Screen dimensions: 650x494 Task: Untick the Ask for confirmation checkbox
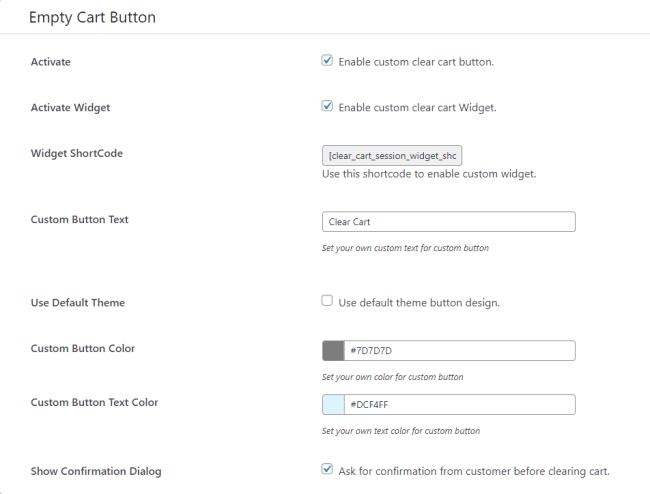pyautogui.click(x=327, y=469)
